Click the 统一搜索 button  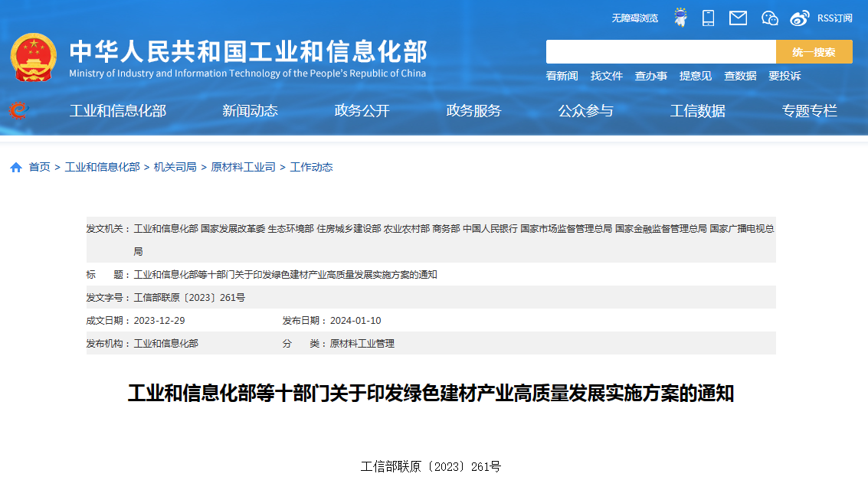814,51
